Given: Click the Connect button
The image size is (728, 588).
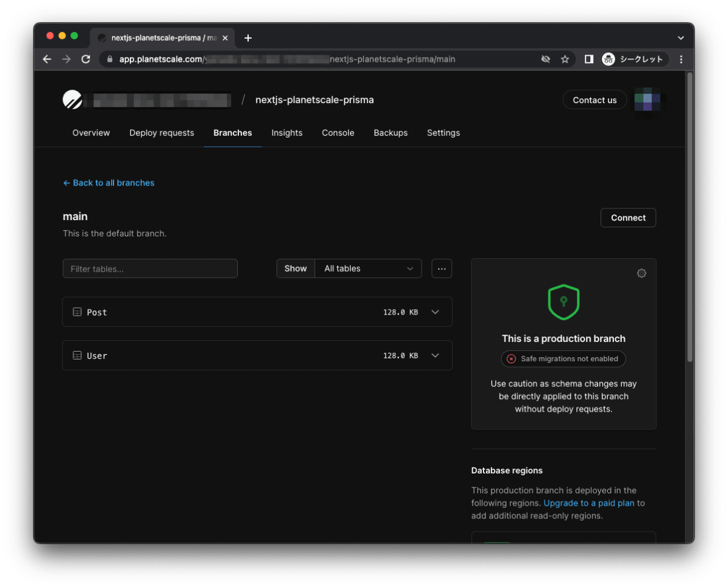Looking at the screenshot, I should tap(628, 218).
